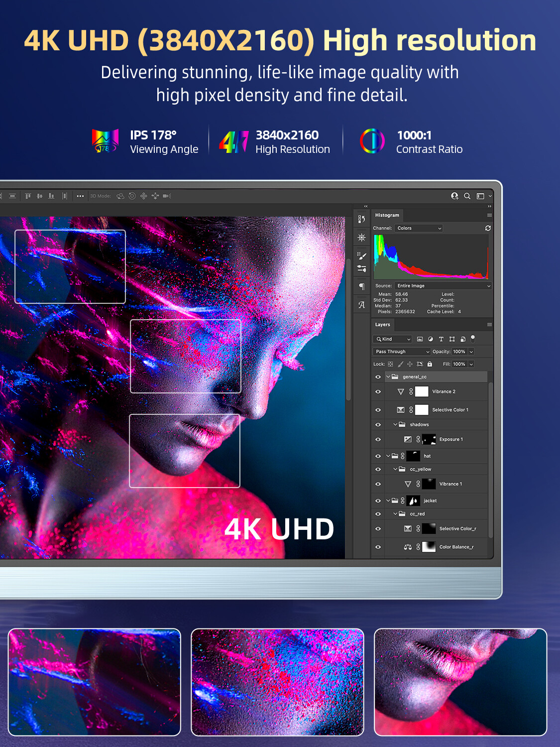Filter layers by smart objects icon
This screenshot has height=747, width=560.
pos(463,339)
